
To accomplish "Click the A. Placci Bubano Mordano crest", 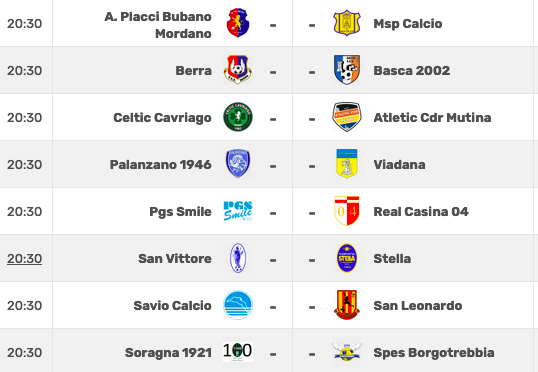I will click(238, 23).
